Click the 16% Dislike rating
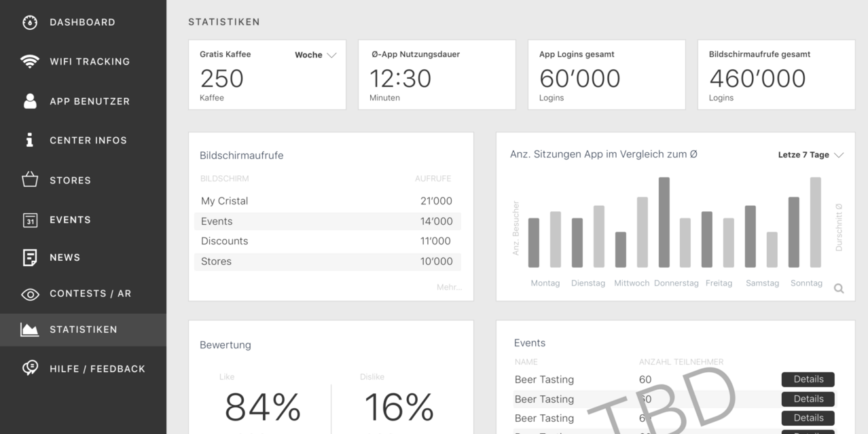The height and width of the screenshot is (434, 868). (x=399, y=407)
